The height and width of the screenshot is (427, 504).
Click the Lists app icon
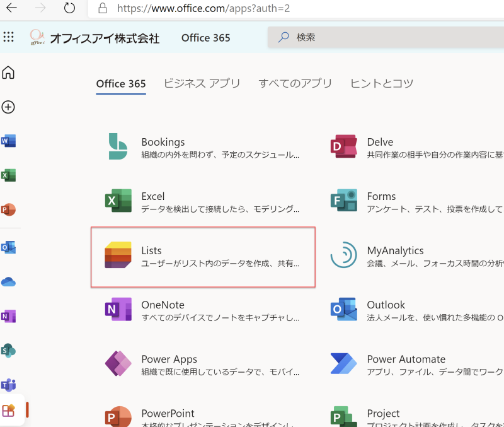point(118,255)
